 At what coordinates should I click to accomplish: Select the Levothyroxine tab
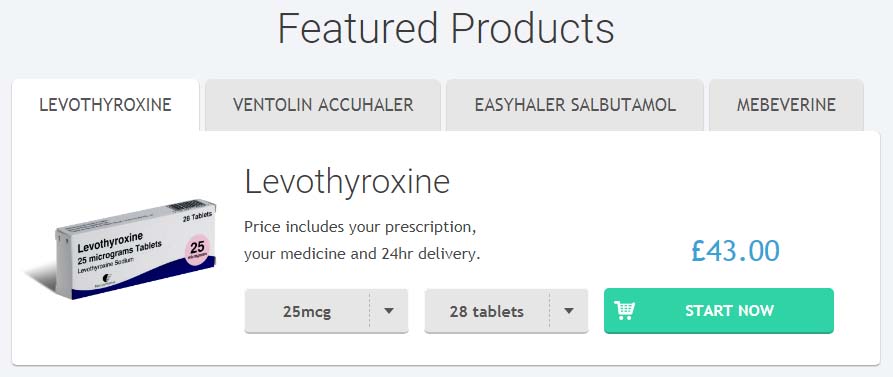click(105, 105)
